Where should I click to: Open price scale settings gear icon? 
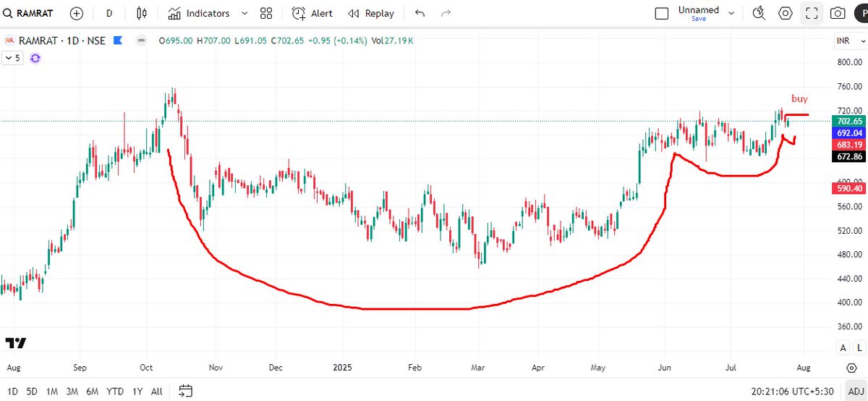click(x=851, y=367)
